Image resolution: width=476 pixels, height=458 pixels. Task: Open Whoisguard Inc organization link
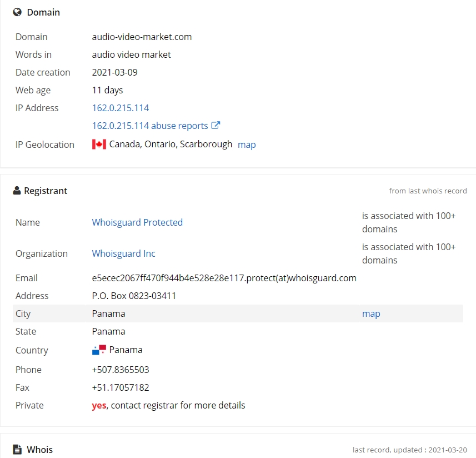123,253
